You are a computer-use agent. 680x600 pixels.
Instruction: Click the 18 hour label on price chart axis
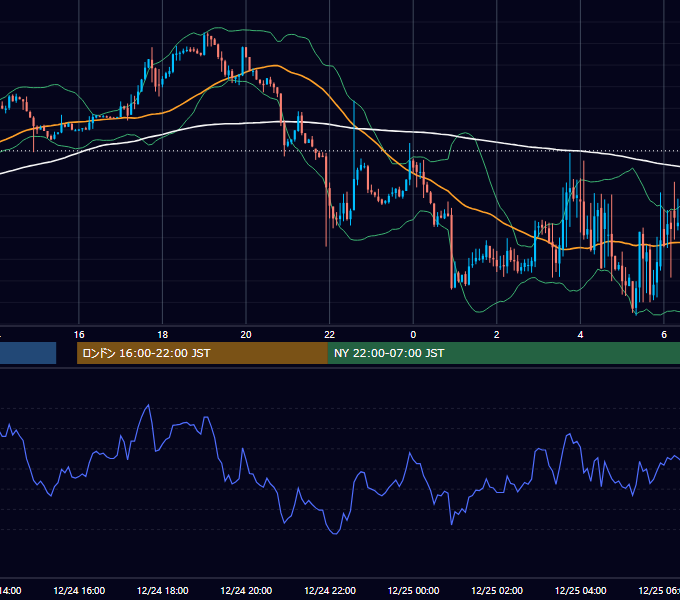coord(162,335)
